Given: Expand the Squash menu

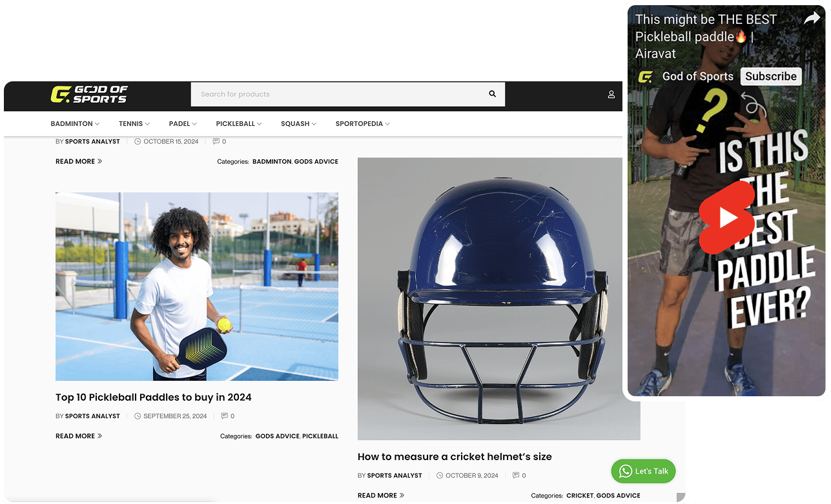Looking at the screenshot, I should (298, 124).
